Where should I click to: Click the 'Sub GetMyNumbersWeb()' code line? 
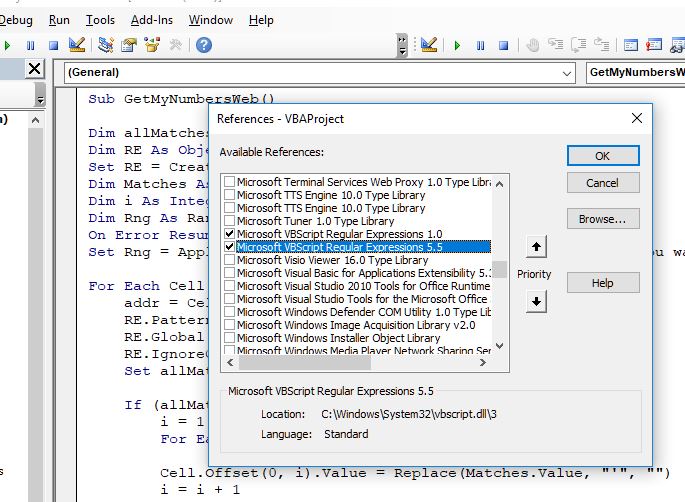point(181,99)
